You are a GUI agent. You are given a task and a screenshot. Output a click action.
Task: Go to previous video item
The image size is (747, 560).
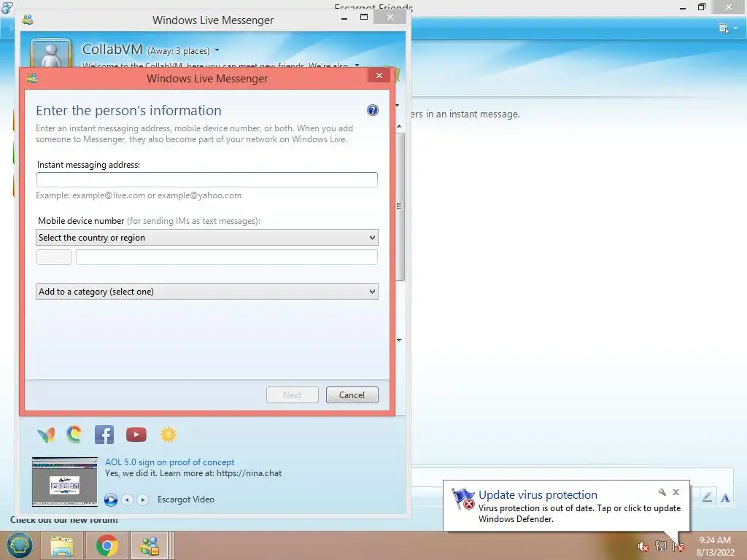point(127,499)
